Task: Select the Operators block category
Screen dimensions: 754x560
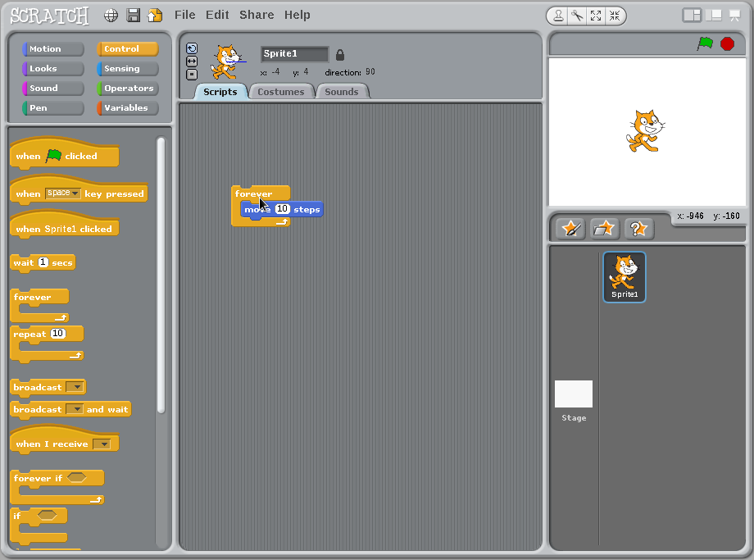Action: pyautogui.click(x=127, y=88)
